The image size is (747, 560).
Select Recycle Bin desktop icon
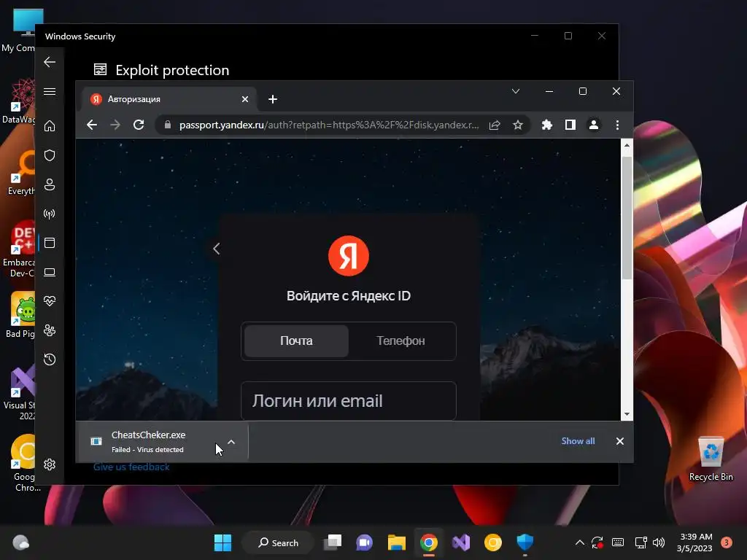click(711, 459)
